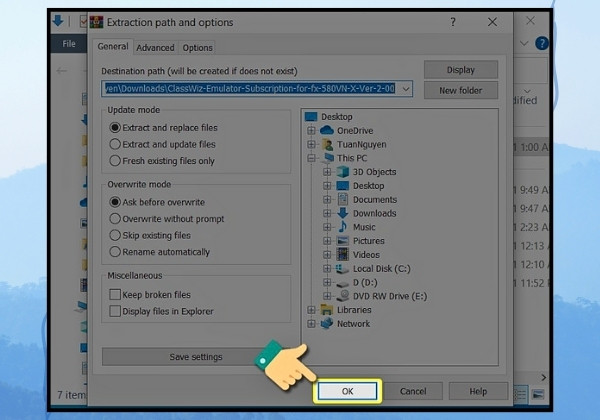Viewport: 600px width, 420px height.
Task: Click the This PC computer icon
Action: coord(328,158)
